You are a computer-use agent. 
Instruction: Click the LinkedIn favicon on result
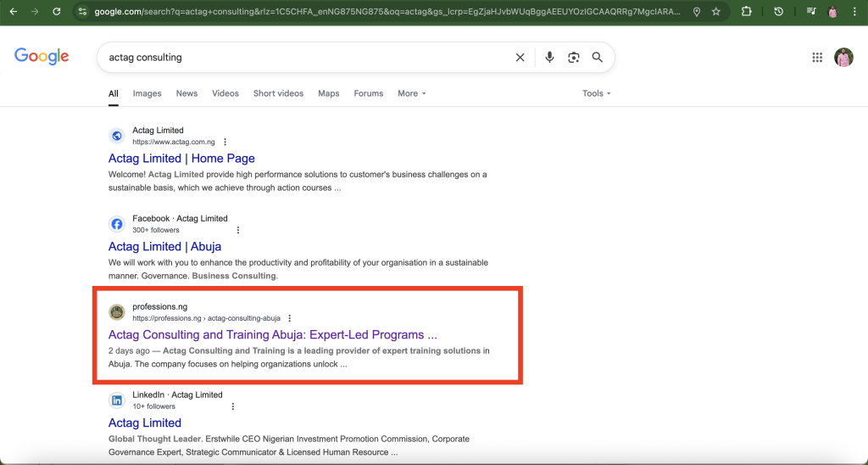coord(117,401)
